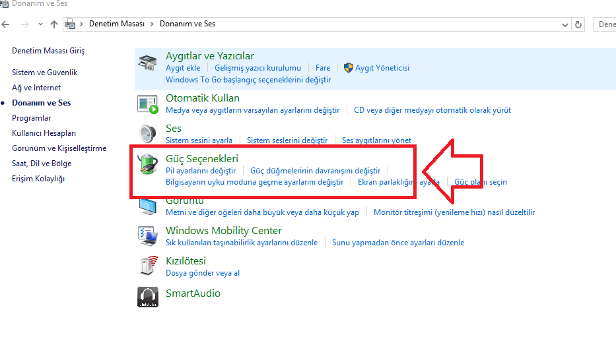Click Ses aygıtlarını yönet link

[x=376, y=140]
